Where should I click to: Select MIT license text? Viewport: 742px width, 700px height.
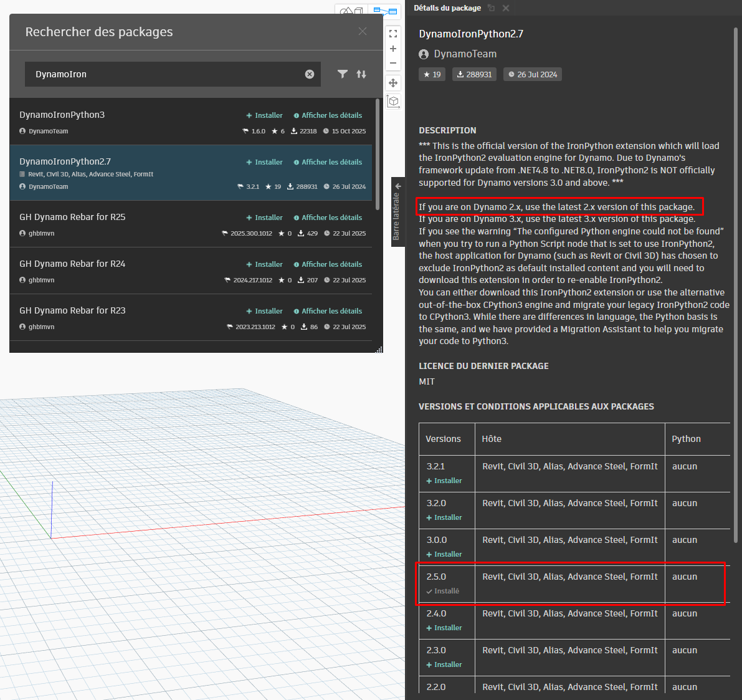point(426,381)
